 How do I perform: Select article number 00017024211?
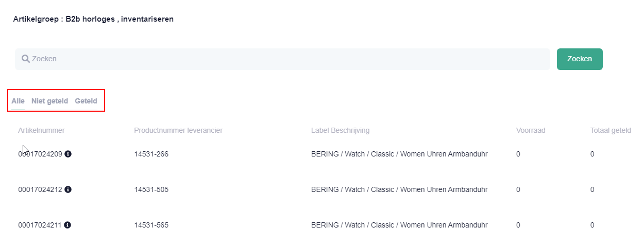[x=40, y=225]
